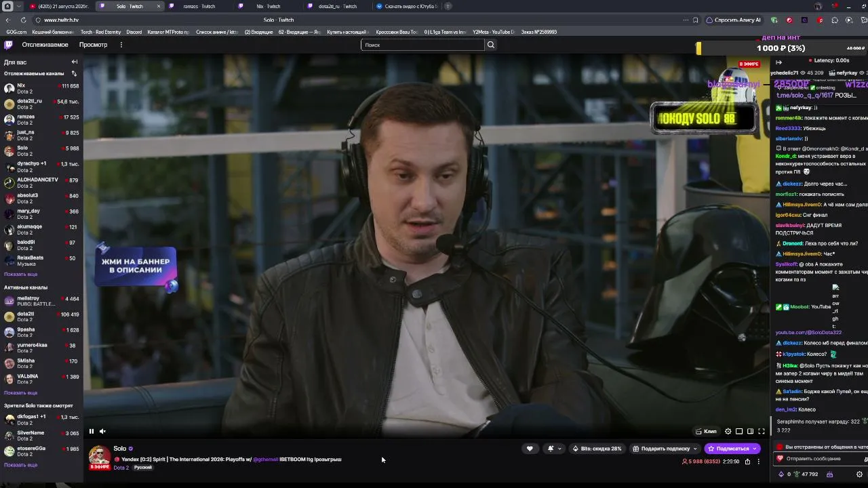Switch to the YouTube 21 августа 2026 browser tab
Viewport: 868px width, 488px height.
pyautogui.click(x=60, y=6)
